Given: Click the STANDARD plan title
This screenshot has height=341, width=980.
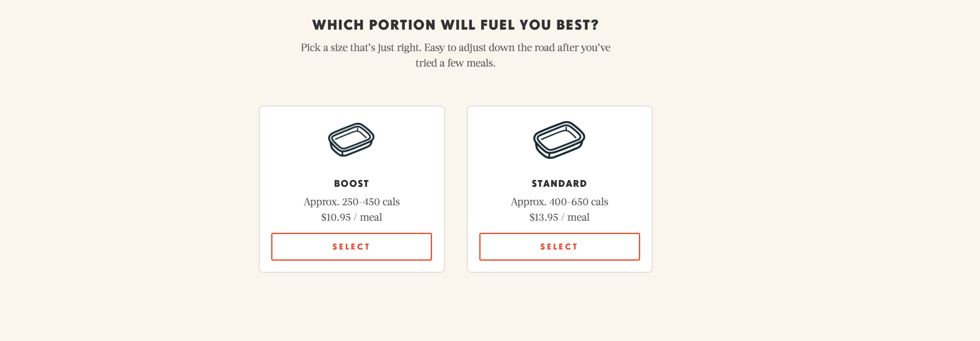Looking at the screenshot, I should click(559, 184).
